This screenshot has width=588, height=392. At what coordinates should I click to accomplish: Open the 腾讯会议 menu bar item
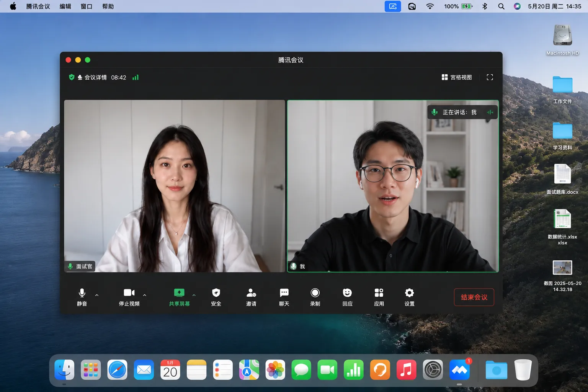38,6
